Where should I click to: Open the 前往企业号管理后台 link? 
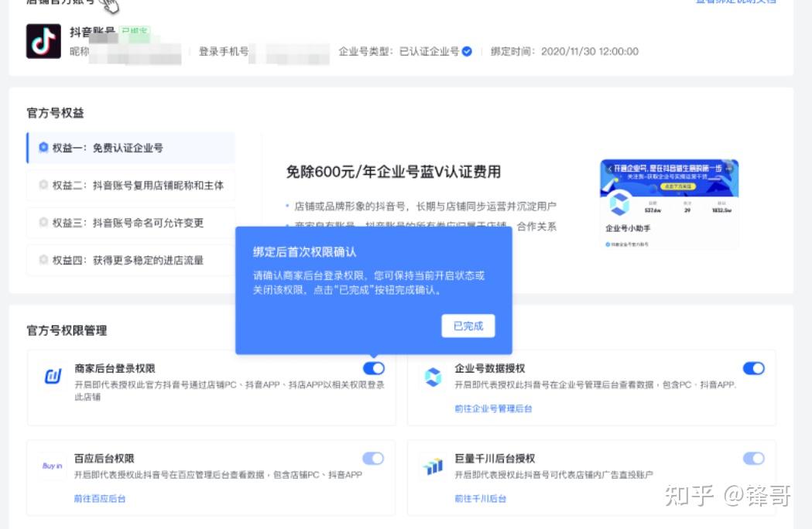[x=493, y=408]
